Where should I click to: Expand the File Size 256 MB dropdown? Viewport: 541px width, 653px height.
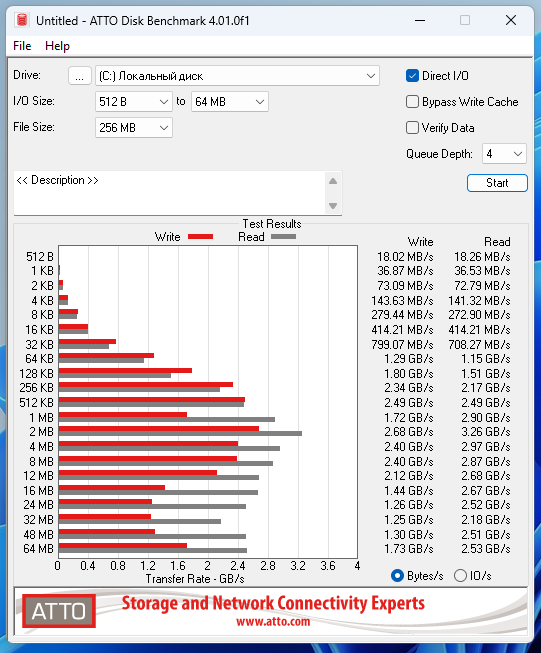[x=134, y=127]
